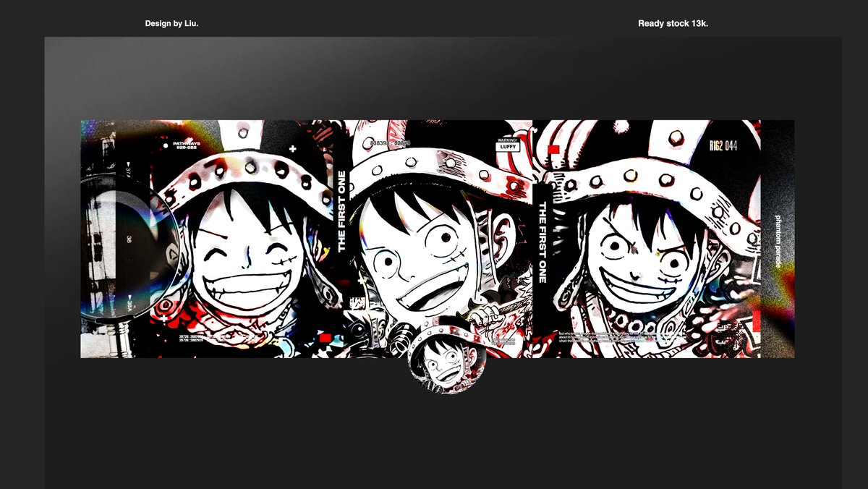The width and height of the screenshot is (868, 489).
Task: Click the small "WARNING!" text above LUFFY
Action: click(x=507, y=139)
